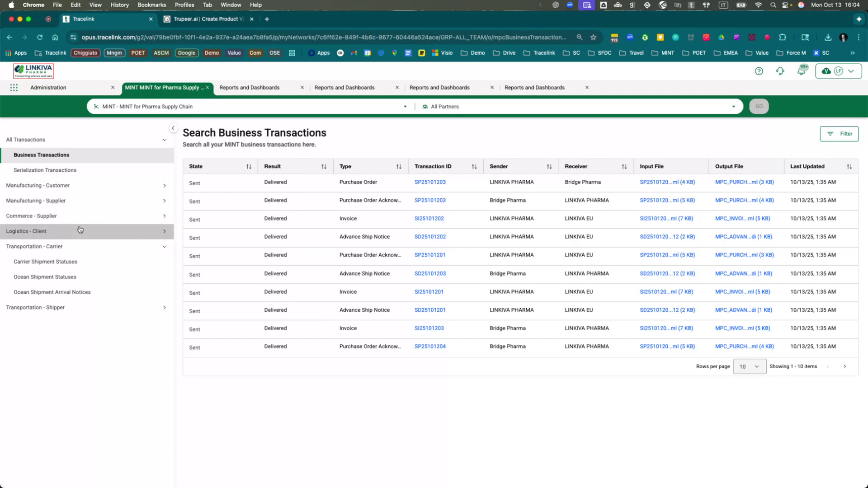Toggle sorting on the State column

coord(249,166)
